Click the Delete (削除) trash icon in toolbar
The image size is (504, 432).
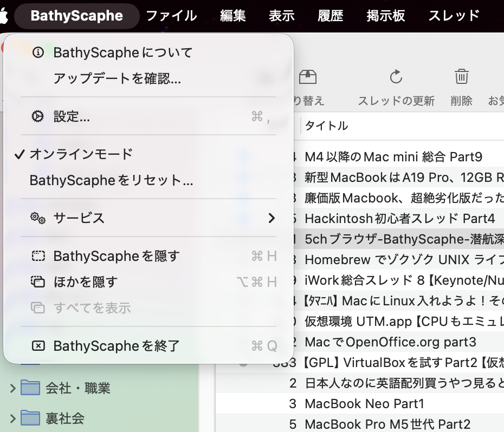pyautogui.click(x=461, y=77)
